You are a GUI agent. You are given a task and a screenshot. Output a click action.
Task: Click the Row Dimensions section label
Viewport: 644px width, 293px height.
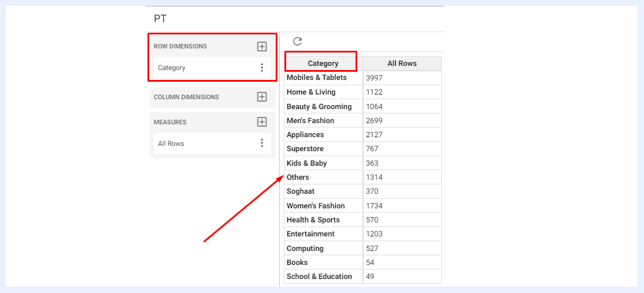tap(180, 47)
